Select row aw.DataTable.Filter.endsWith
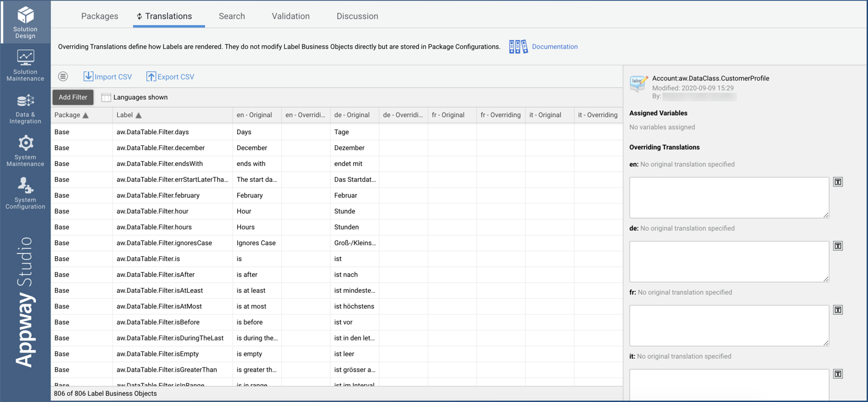This screenshot has width=868, height=402. pyautogui.click(x=337, y=163)
